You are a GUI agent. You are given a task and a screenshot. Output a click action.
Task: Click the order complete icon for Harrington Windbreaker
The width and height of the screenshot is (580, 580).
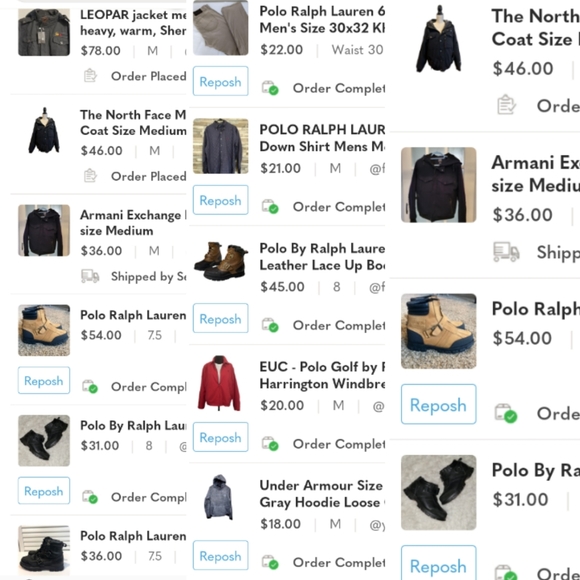270,444
